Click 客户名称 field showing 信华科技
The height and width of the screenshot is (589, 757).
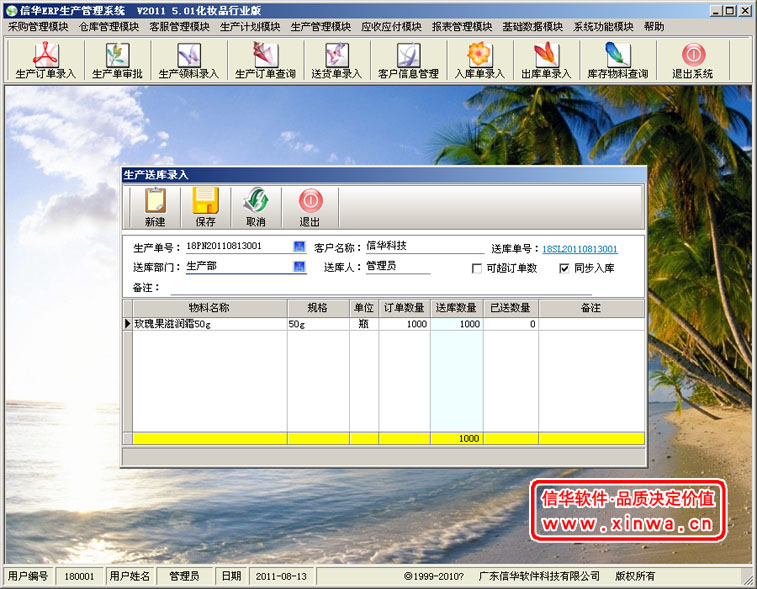click(x=424, y=246)
